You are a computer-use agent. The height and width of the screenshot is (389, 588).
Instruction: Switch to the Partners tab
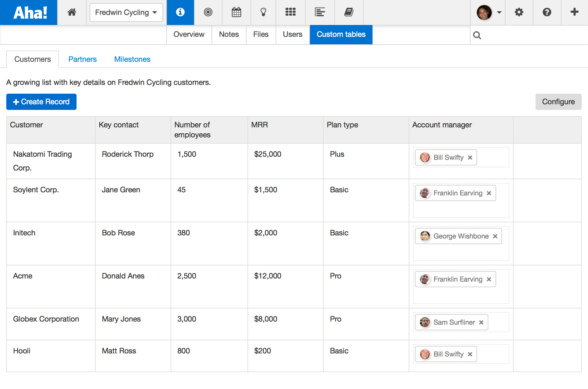82,59
